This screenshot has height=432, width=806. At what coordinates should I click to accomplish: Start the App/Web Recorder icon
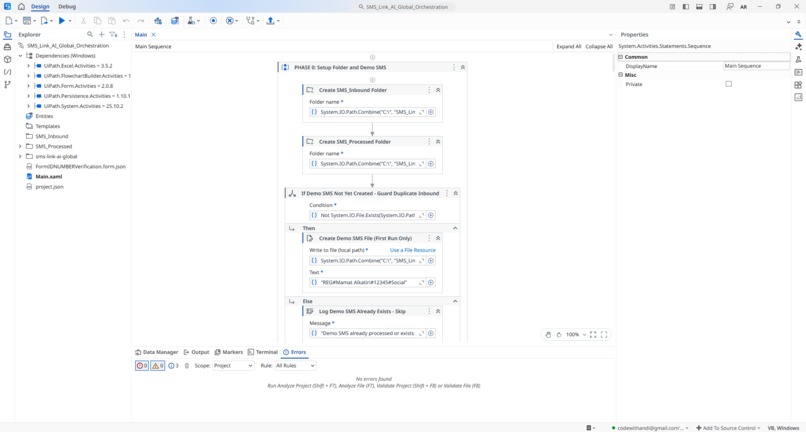coord(213,21)
